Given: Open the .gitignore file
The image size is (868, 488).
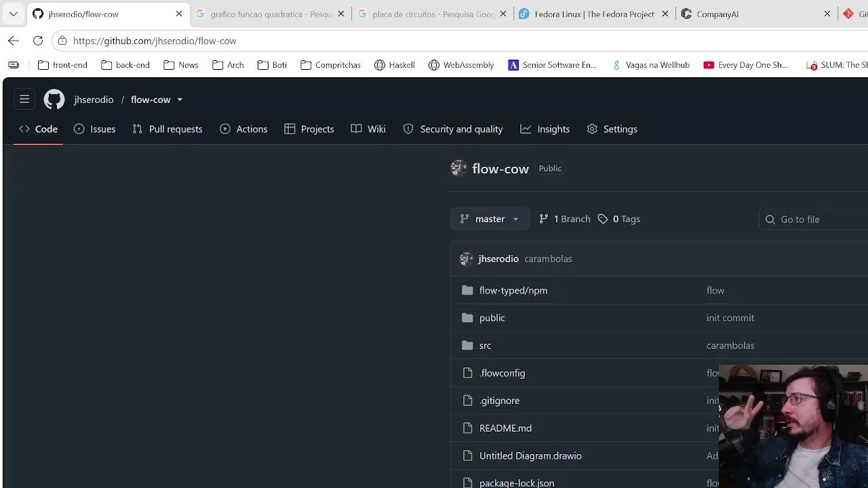Looking at the screenshot, I should coord(500,401).
